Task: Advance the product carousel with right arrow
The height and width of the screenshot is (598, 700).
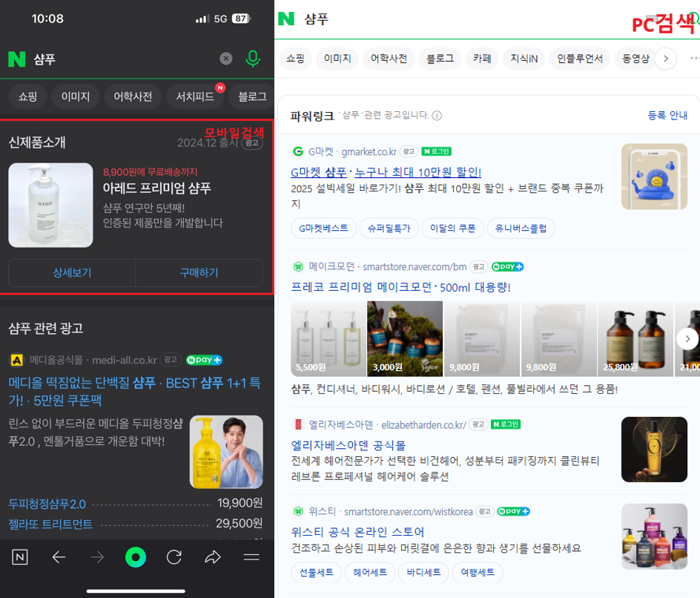Action: (x=687, y=339)
